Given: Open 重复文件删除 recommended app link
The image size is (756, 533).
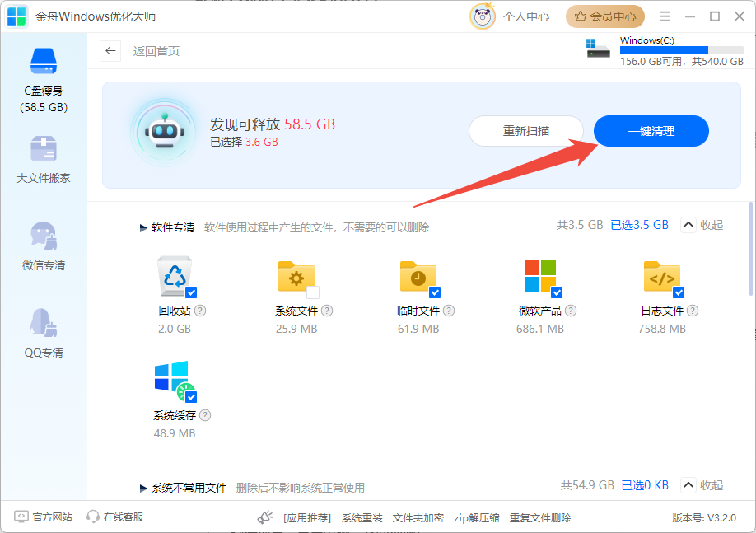Looking at the screenshot, I should click(540, 518).
